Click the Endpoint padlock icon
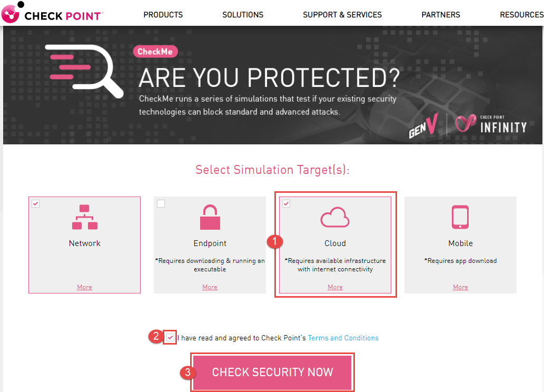This screenshot has height=392, width=544. pyautogui.click(x=210, y=217)
